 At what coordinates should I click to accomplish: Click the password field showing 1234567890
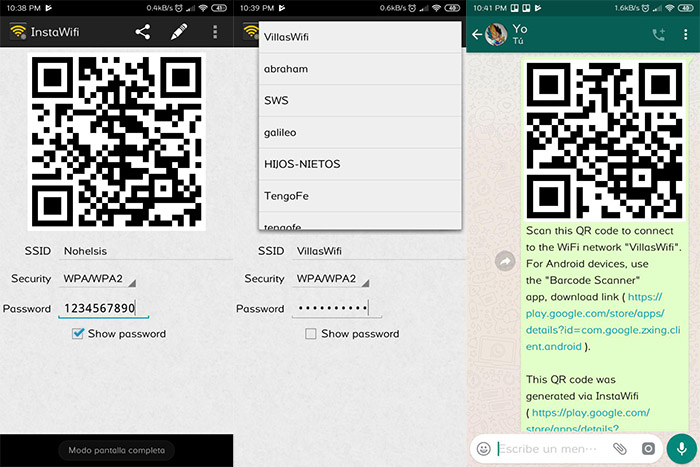pyautogui.click(x=104, y=308)
